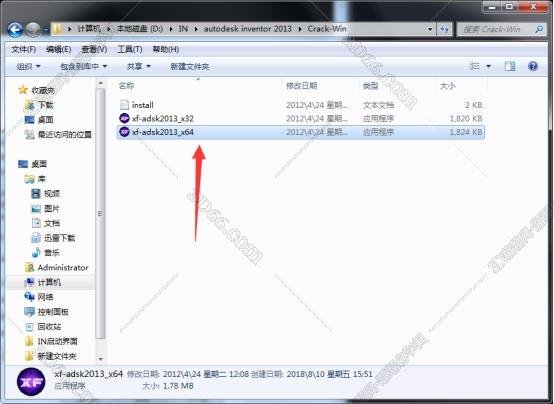Open the 编辑(E) menu
Viewport: 554px width, 404px height.
[x=58, y=49]
